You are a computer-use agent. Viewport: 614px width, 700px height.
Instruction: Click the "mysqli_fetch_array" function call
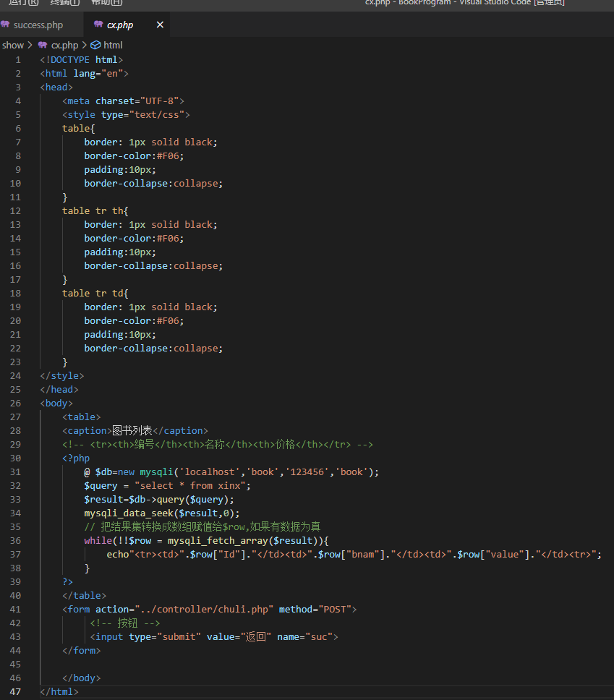pos(218,541)
